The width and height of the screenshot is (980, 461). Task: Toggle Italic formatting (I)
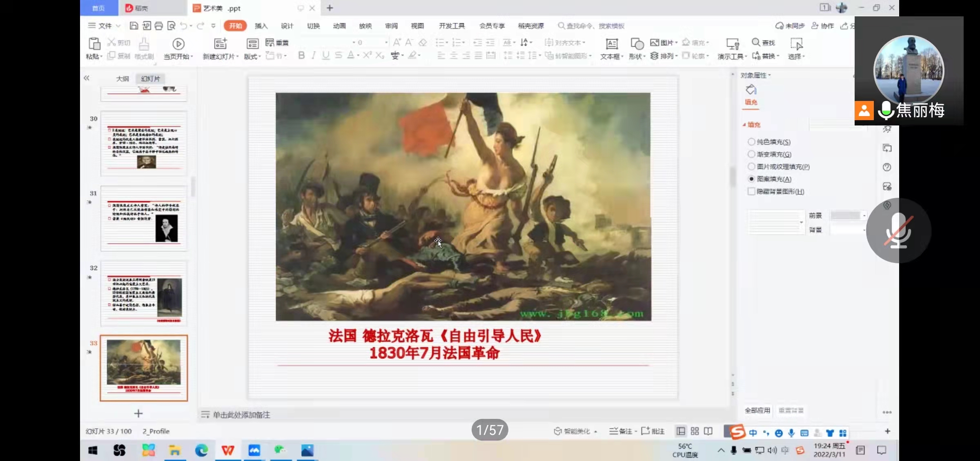point(313,55)
